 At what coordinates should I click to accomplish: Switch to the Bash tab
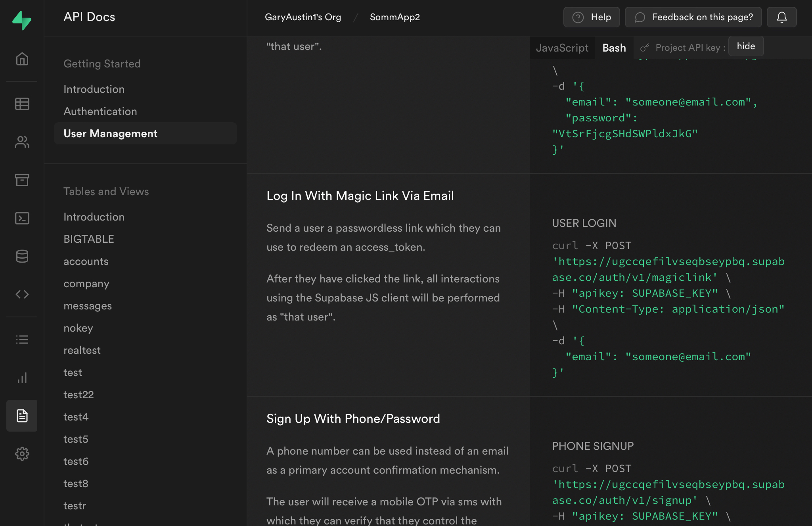614,48
